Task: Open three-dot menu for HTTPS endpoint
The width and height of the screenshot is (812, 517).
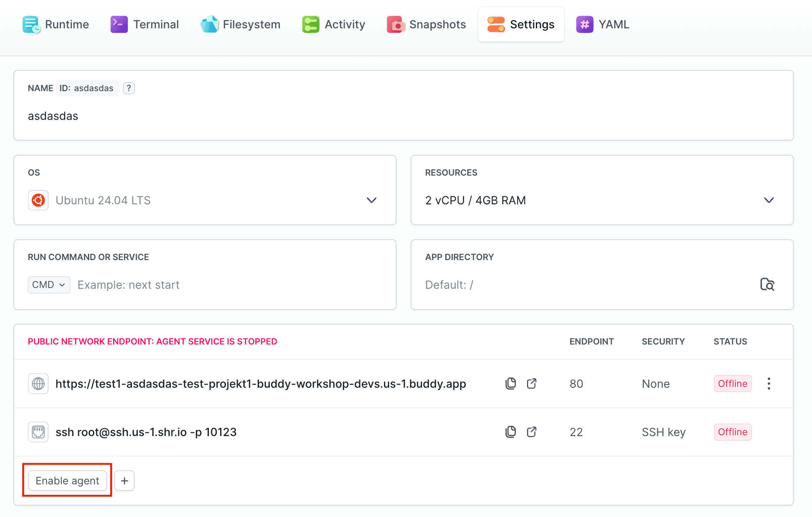Action: (768, 383)
